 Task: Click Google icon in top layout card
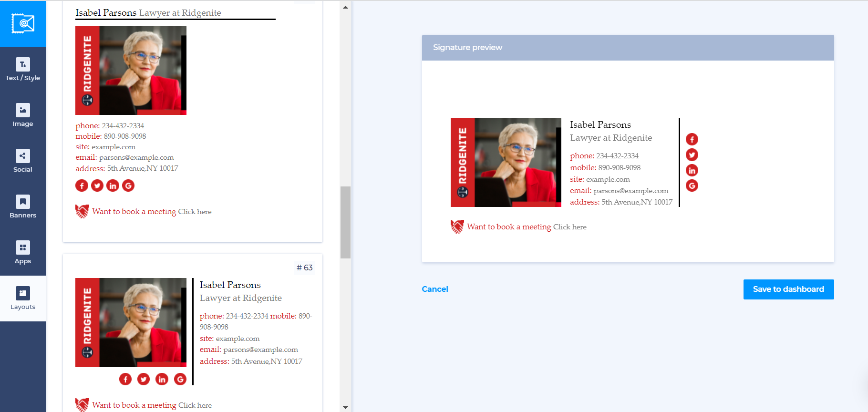[128, 185]
